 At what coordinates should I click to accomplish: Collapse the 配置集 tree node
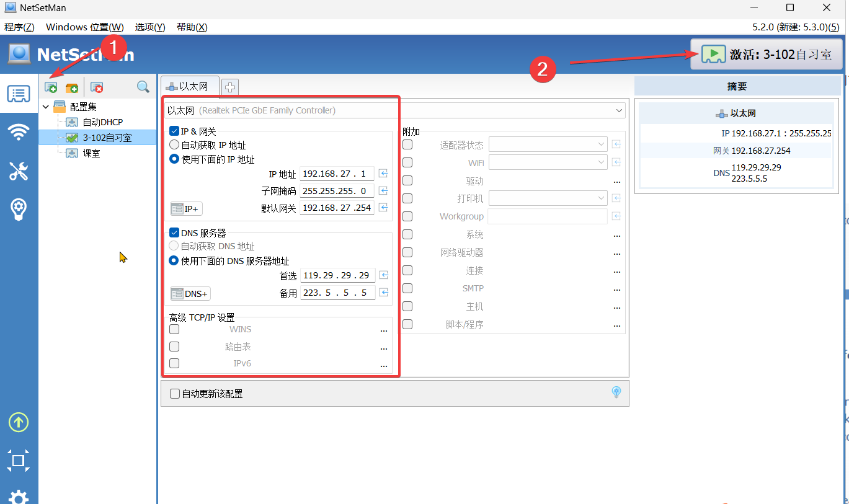click(46, 107)
